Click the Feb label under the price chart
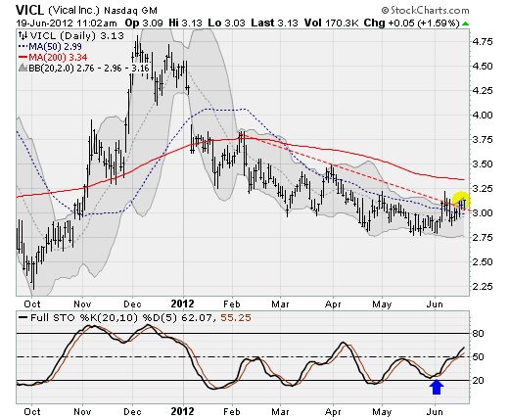The width and height of the screenshot is (509, 420). point(232,304)
